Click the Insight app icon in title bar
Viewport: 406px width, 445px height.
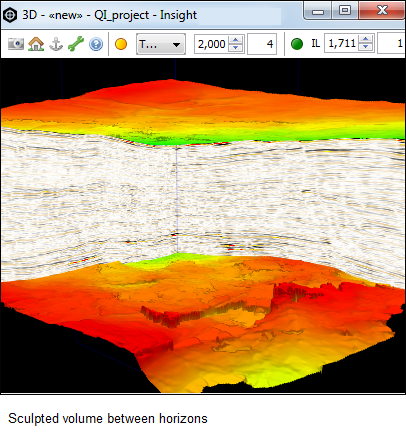point(10,15)
